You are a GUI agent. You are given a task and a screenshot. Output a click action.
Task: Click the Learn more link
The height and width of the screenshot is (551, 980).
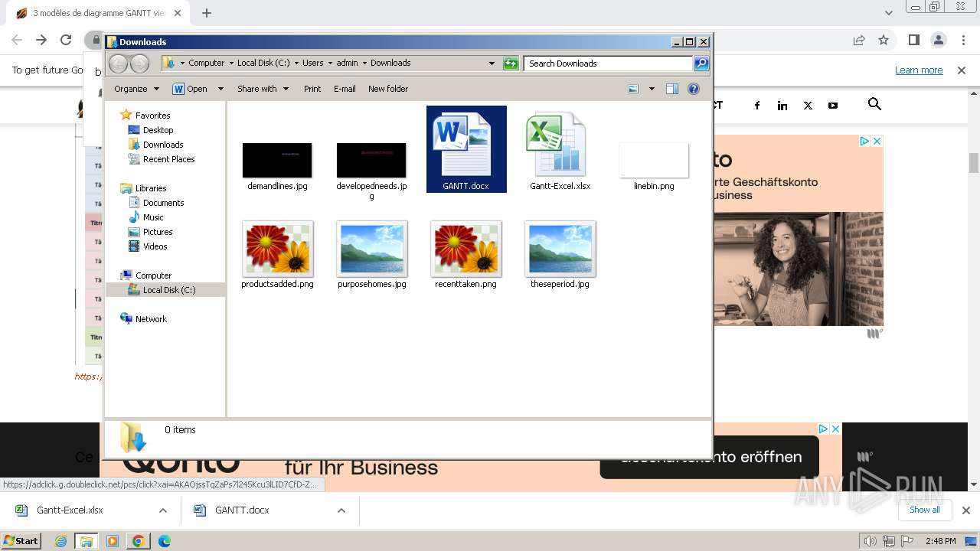pyautogui.click(x=919, y=70)
